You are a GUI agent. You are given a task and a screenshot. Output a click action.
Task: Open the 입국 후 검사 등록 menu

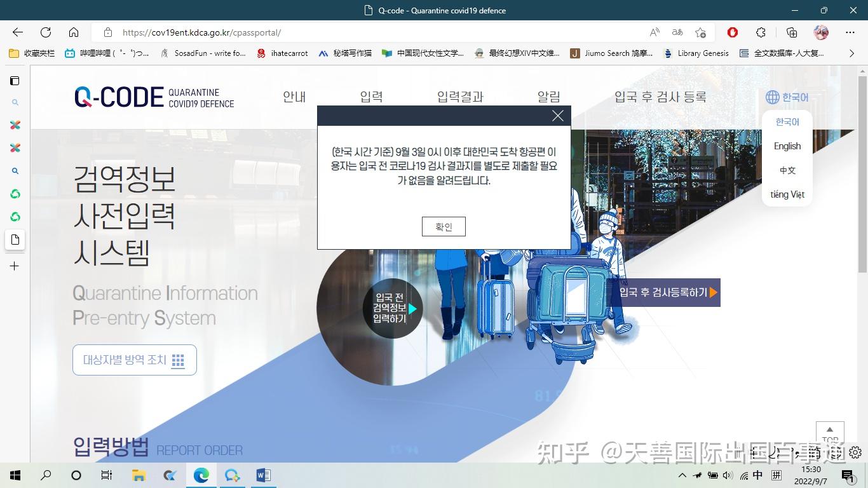click(x=660, y=97)
